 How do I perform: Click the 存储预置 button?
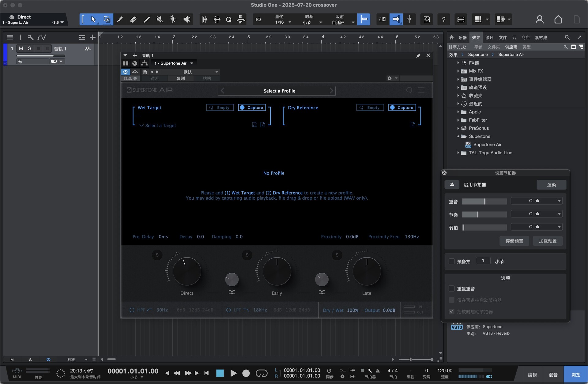tap(514, 241)
